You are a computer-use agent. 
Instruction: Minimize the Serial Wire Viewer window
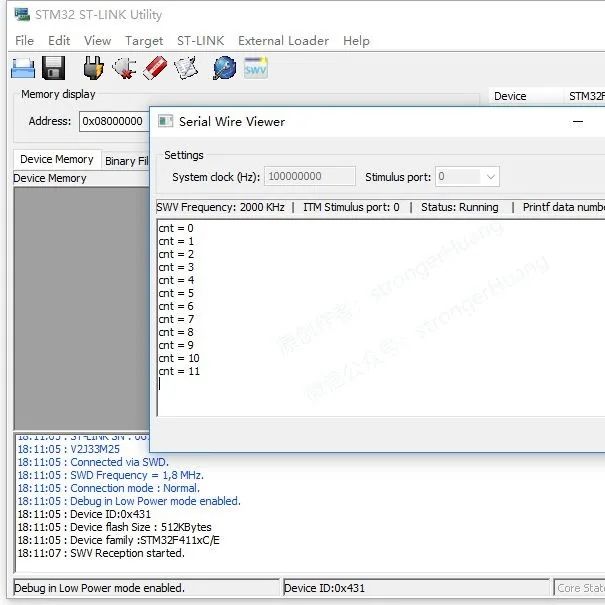pos(578,122)
